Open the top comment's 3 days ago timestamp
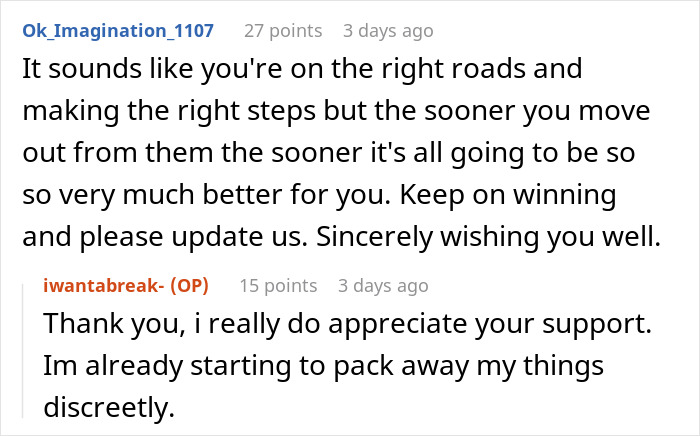Viewport: 700px width, 436px height. coord(388,31)
